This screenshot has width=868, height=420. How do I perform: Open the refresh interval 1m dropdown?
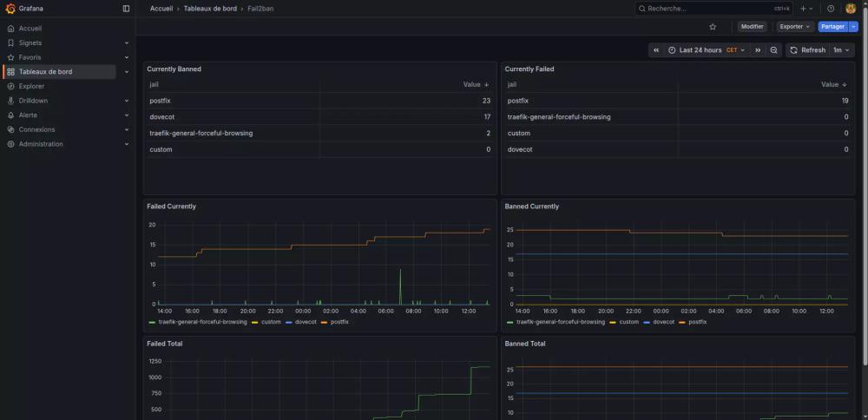pyautogui.click(x=841, y=50)
